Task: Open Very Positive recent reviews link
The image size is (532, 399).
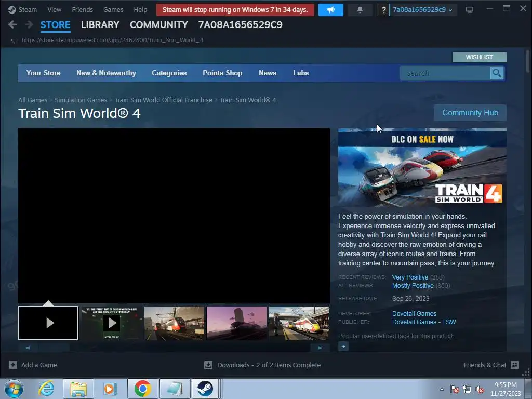Action: coord(410,277)
